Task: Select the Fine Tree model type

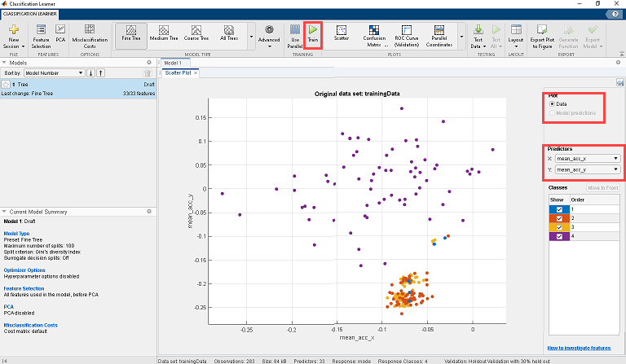Action: 130,33
